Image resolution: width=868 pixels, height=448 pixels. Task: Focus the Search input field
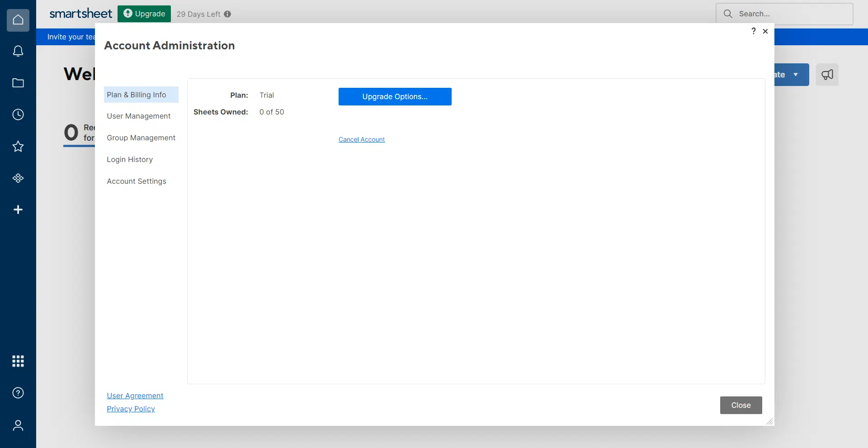tap(784, 14)
